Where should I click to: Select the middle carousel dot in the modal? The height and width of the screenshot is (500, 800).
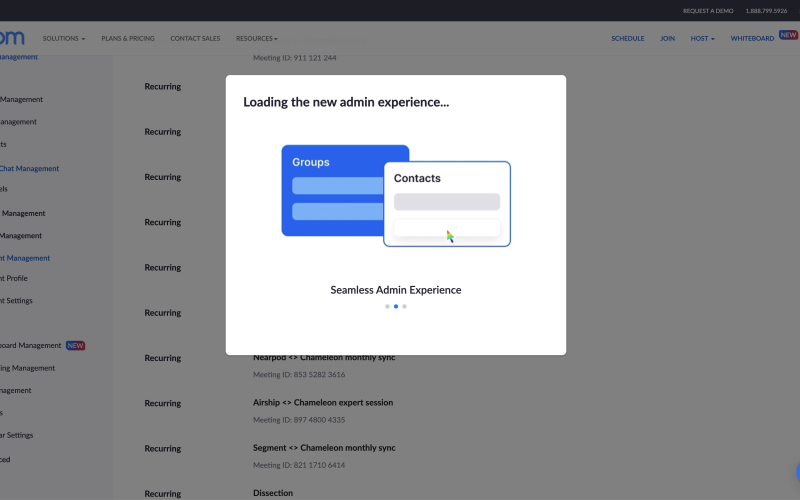396,306
